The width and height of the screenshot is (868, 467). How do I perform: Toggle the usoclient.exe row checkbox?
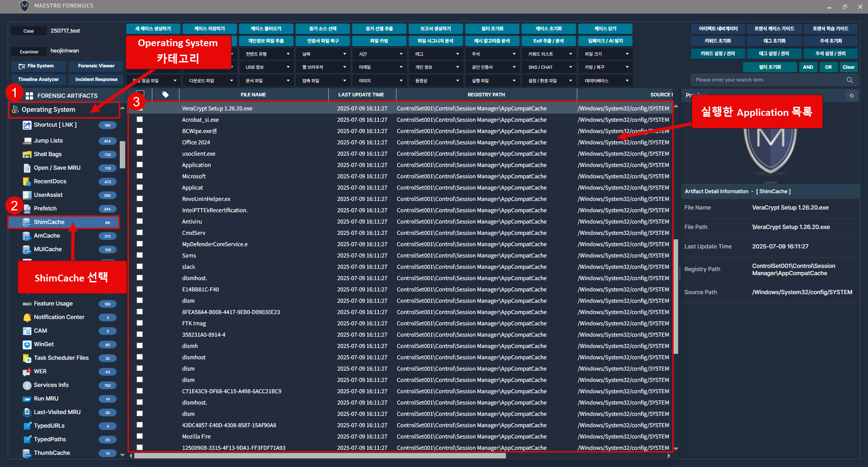coord(140,153)
